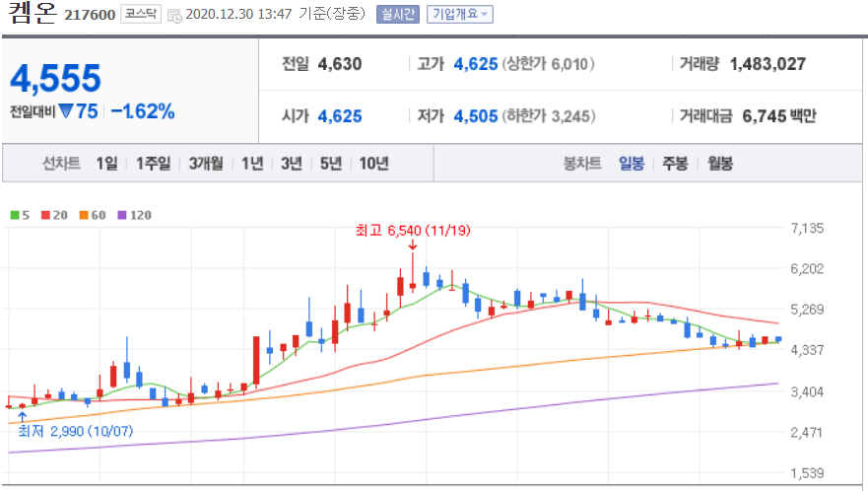
Task: Click the stock code 217600
Action: [x=90, y=15]
